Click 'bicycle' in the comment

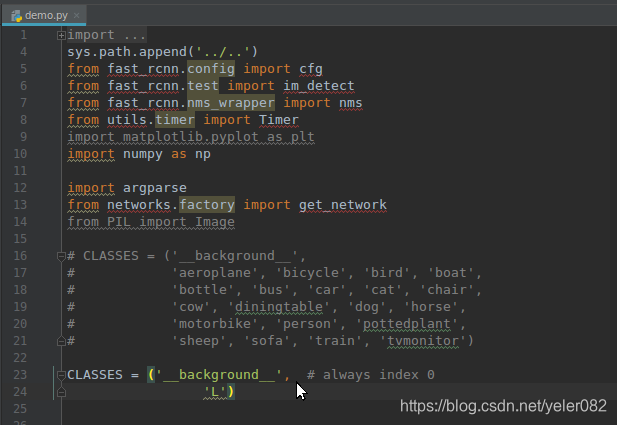pyautogui.click(x=311, y=273)
